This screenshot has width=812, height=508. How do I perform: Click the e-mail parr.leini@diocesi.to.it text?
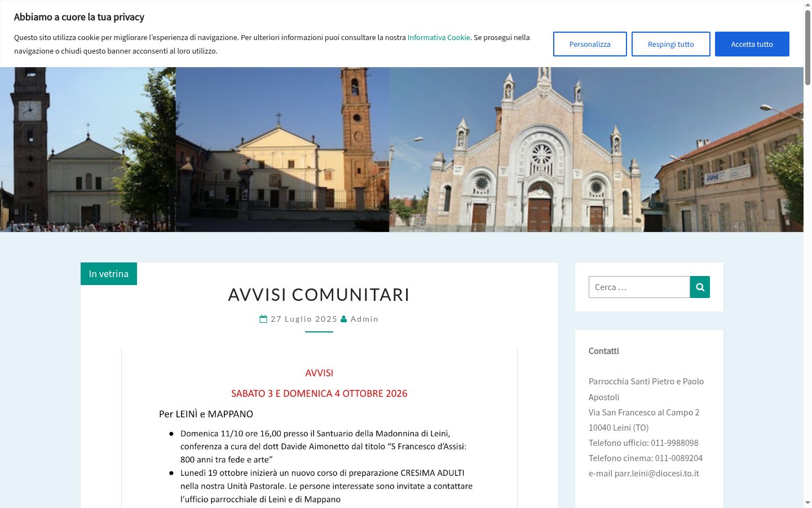(644, 474)
